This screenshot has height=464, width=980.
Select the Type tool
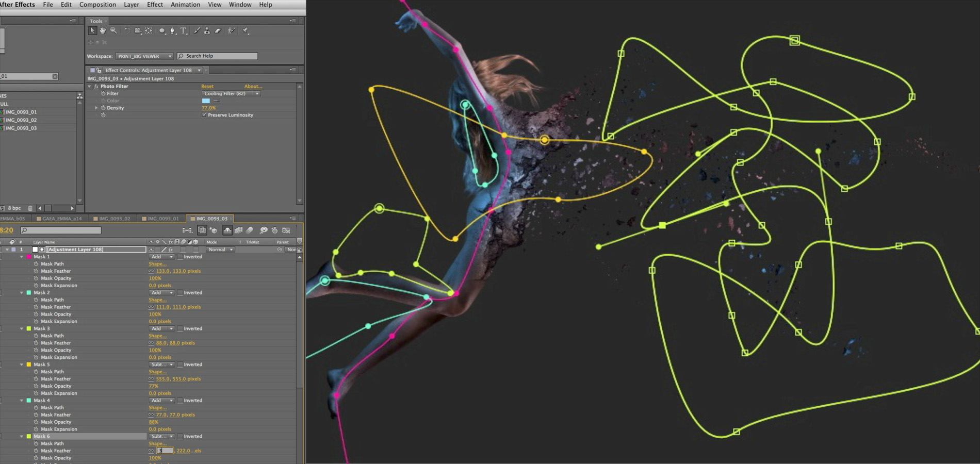pos(183,30)
